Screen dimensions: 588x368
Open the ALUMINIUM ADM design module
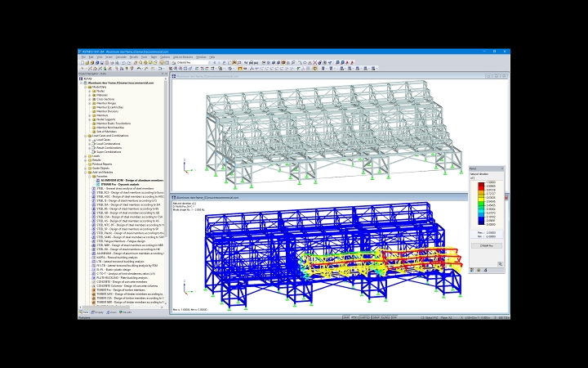tap(132, 180)
